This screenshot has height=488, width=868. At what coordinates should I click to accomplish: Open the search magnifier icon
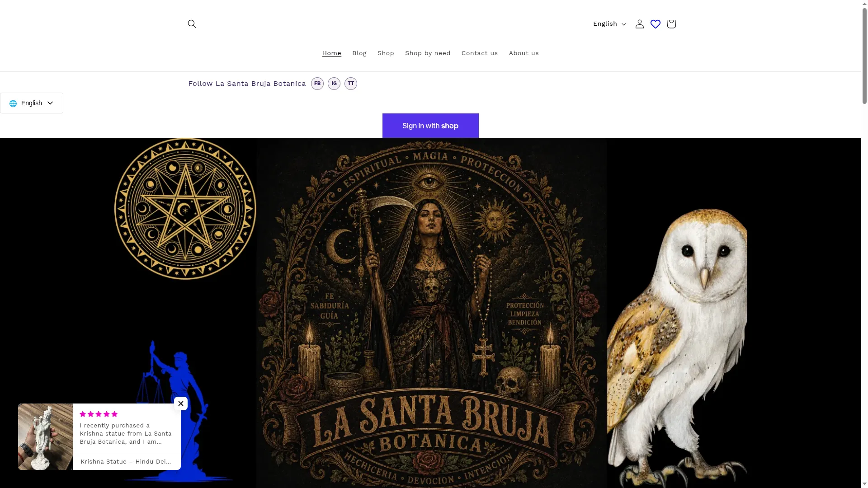point(192,24)
